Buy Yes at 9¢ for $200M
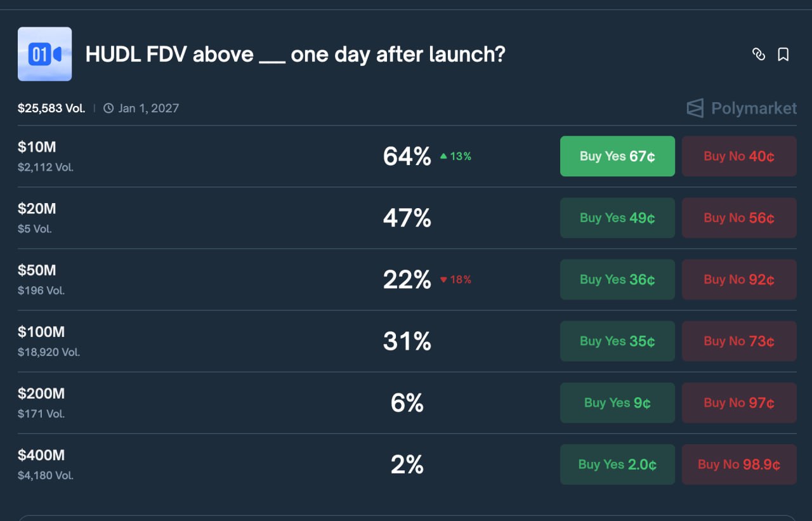The width and height of the screenshot is (812, 521). pos(617,402)
